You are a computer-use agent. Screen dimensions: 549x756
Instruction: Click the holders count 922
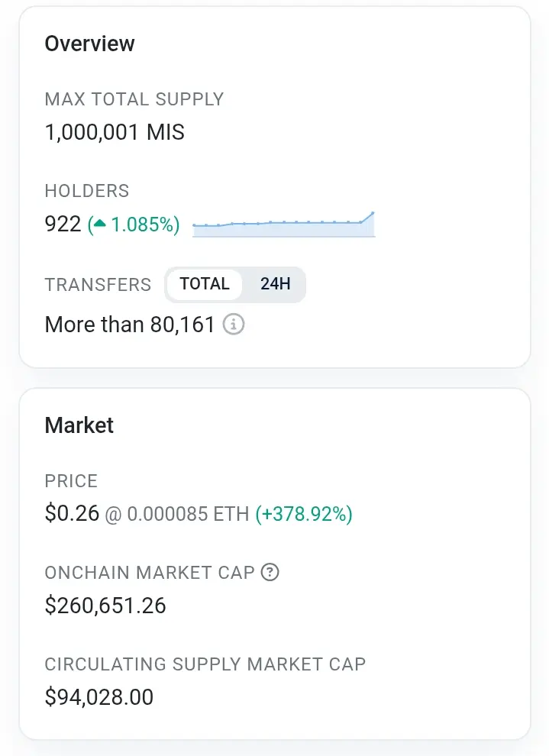click(x=63, y=225)
